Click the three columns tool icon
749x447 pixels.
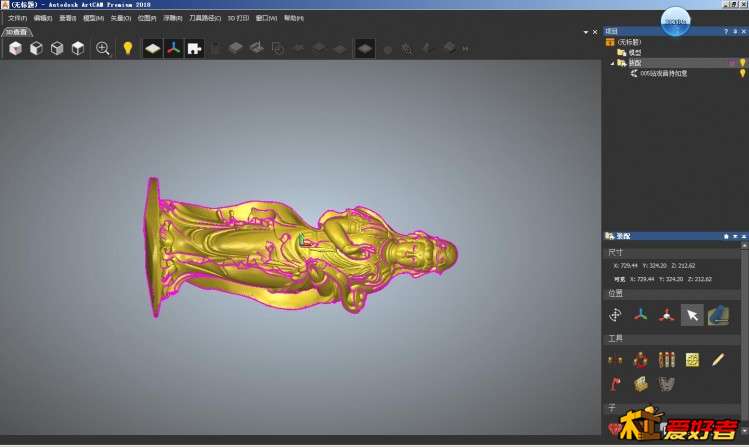coord(666,360)
